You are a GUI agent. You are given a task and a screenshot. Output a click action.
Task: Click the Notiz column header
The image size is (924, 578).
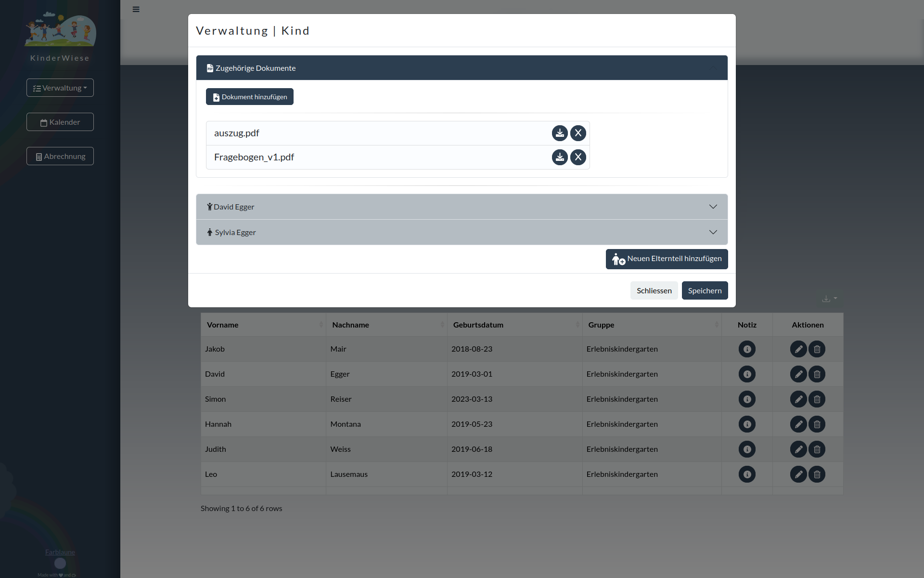pos(747,325)
